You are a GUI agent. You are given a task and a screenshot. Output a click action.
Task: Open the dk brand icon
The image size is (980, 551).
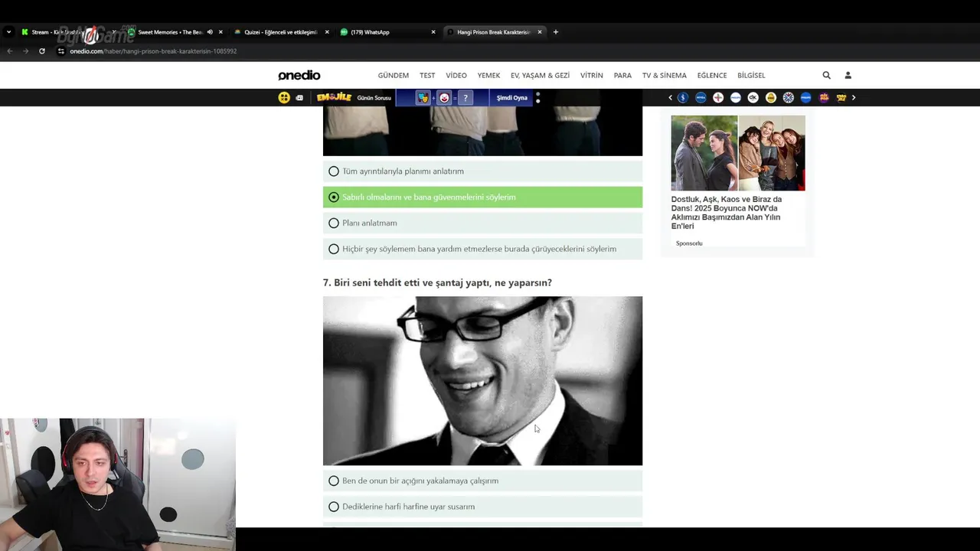[753, 98]
